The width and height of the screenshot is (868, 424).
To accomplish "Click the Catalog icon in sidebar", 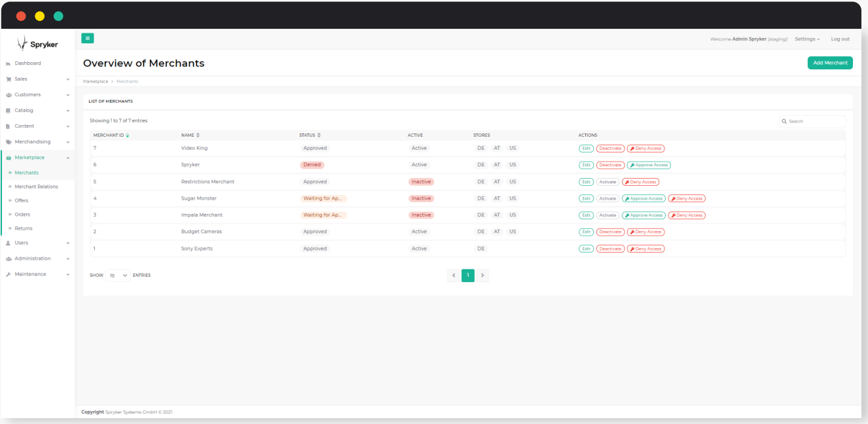I will click(8, 111).
